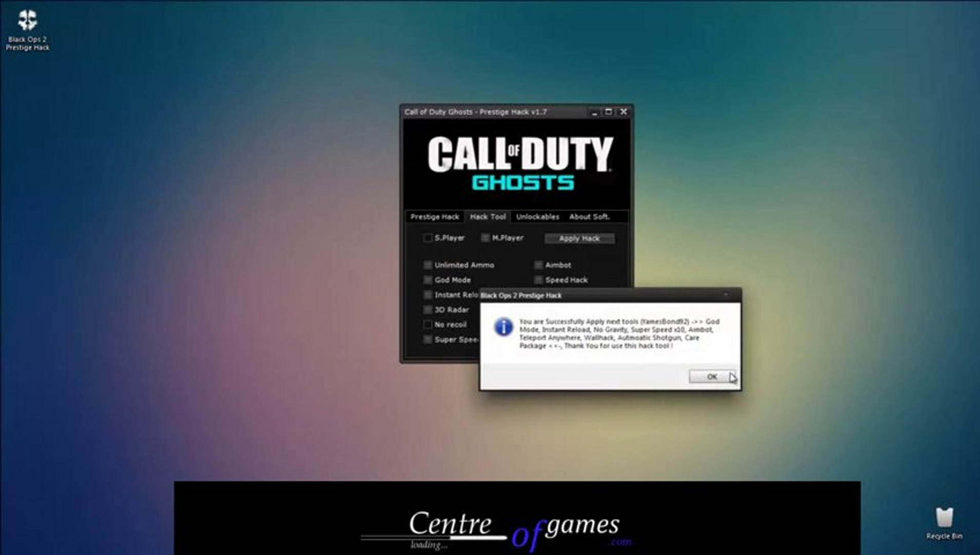Enable the S.Player checkbox

point(427,238)
